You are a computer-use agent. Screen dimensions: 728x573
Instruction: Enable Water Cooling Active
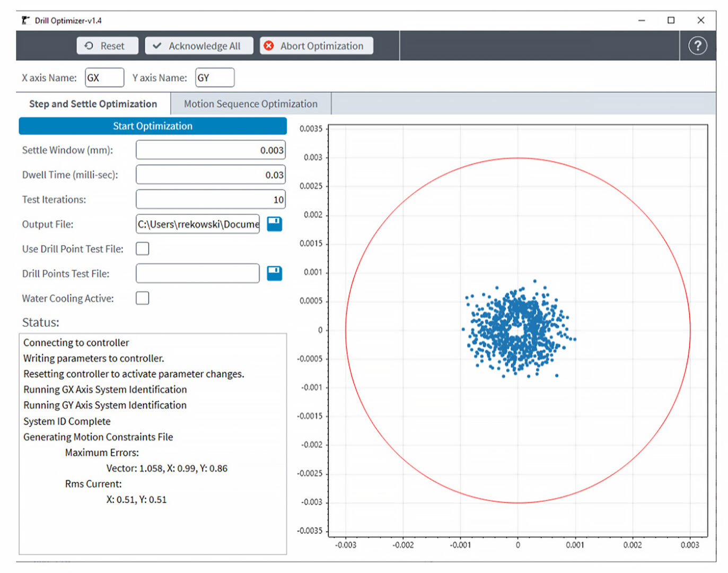pos(142,298)
